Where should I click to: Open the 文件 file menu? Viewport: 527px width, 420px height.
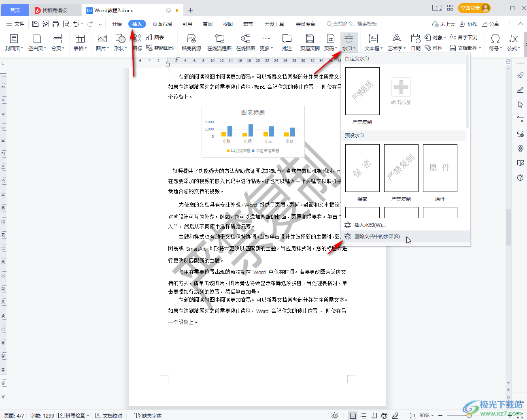15,24
